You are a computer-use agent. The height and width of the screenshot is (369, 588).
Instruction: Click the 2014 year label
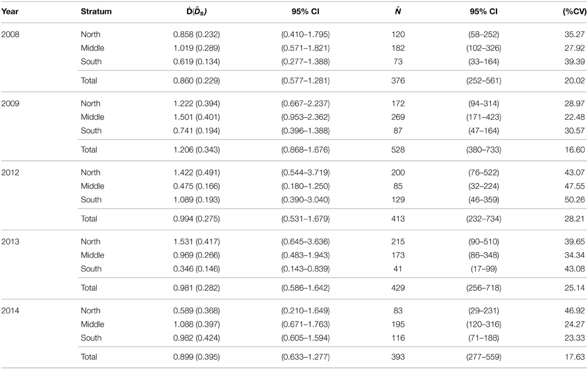[x=10, y=311]
